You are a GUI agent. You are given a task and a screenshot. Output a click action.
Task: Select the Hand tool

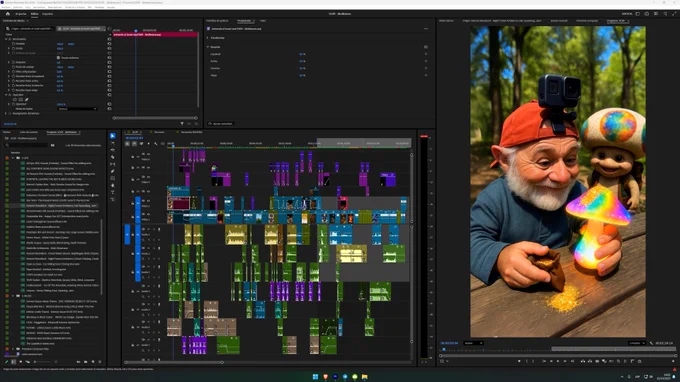coord(113,185)
